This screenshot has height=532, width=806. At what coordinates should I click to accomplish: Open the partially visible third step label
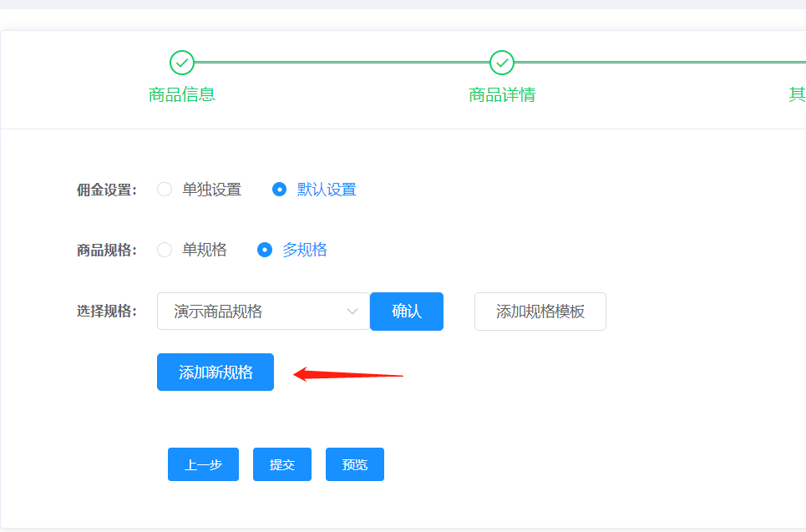tap(797, 94)
